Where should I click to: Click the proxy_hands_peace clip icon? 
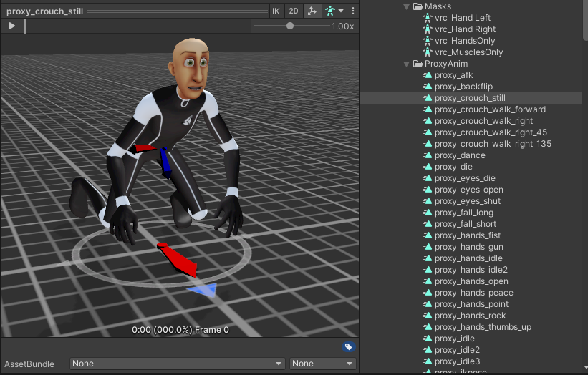pos(428,293)
